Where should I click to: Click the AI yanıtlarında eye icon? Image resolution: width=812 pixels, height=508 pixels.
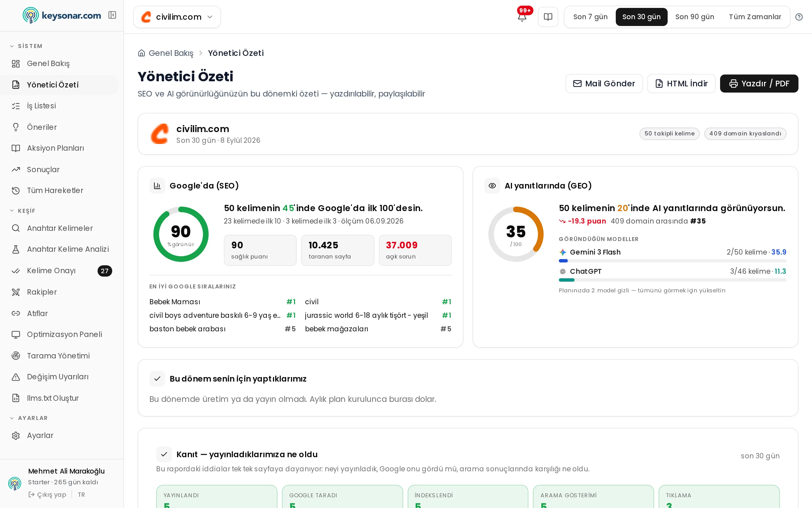(x=492, y=185)
